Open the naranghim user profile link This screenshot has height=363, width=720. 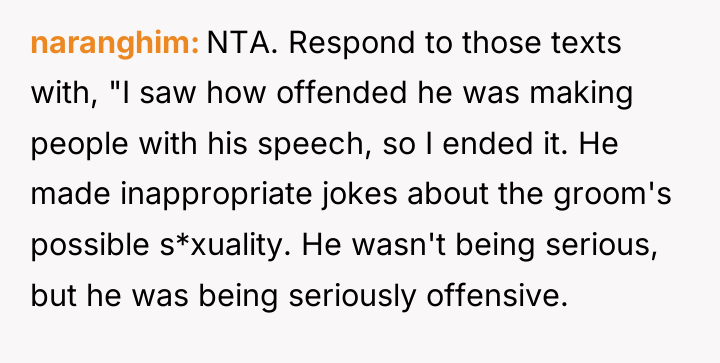[115, 44]
